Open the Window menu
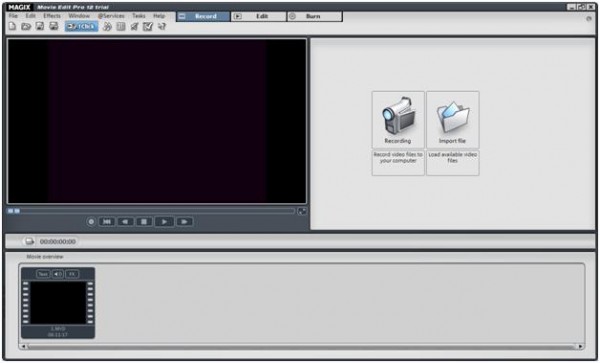 (x=79, y=16)
